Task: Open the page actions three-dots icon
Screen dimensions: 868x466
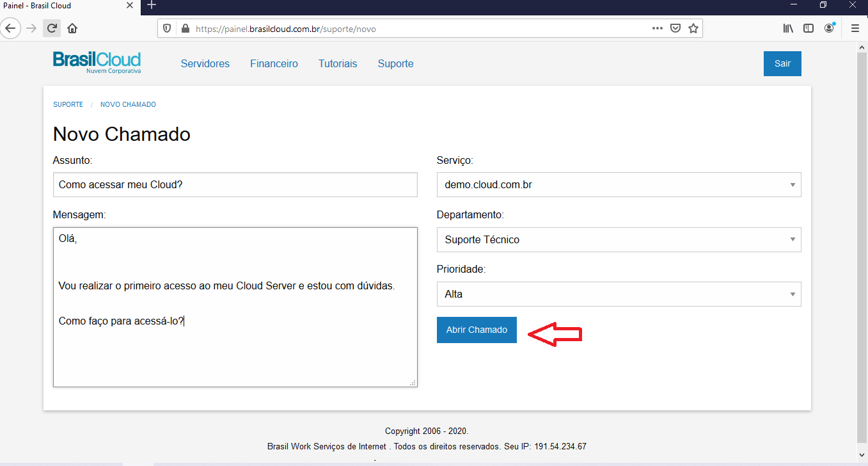Action: [657, 29]
